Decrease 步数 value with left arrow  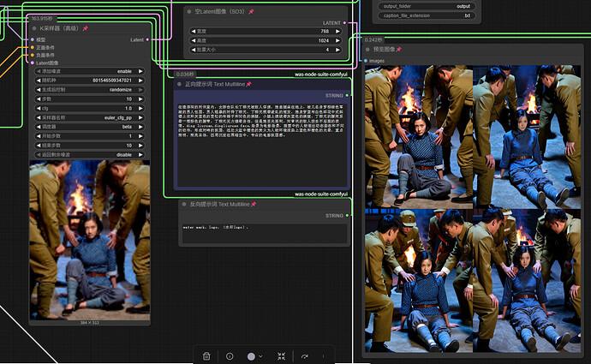39,99
